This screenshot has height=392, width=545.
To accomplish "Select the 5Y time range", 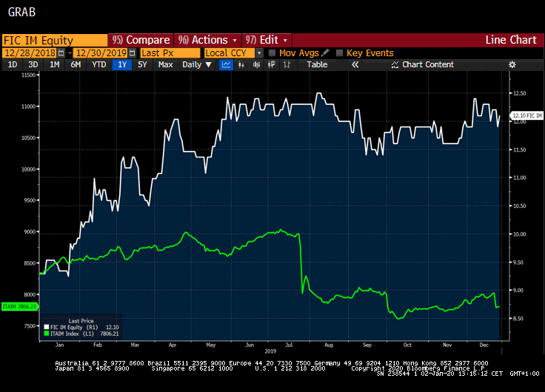I will (142, 64).
